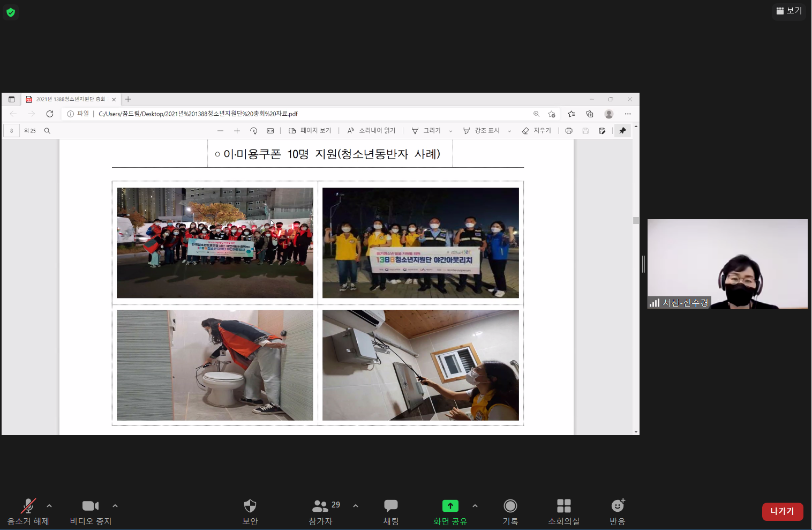Image resolution: width=812 pixels, height=530 pixels.
Task: Start recording with the 기록 icon
Action: pyautogui.click(x=510, y=506)
